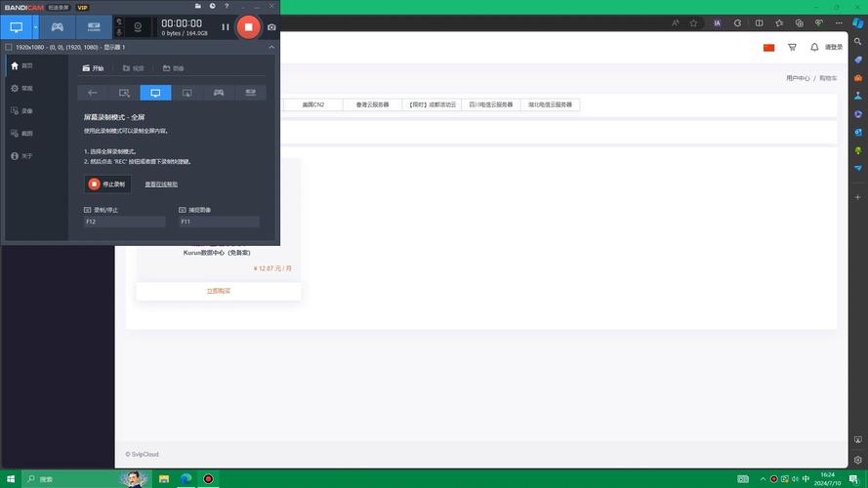Click the 请登录 login link
Image resolution: width=868 pixels, height=488 pixels.
[x=834, y=48]
